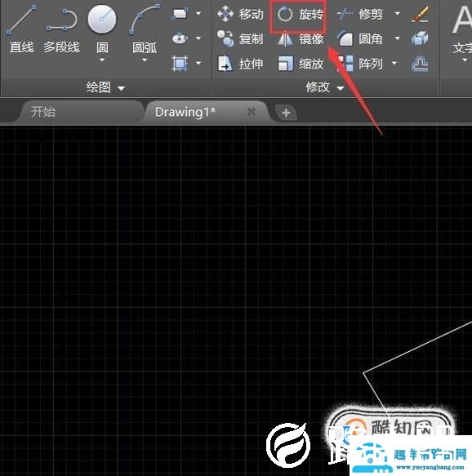Activate the 移动 move command
This screenshot has width=472, height=476.
click(x=240, y=14)
